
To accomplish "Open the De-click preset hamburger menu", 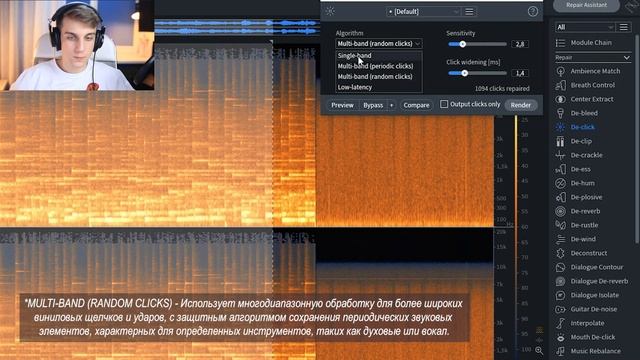I will (x=469, y=11).
